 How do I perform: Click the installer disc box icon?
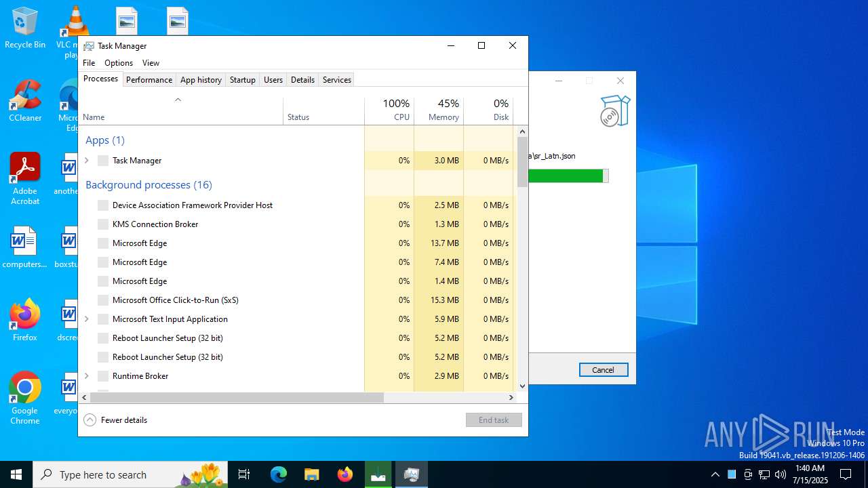click(x=615, y=110)
